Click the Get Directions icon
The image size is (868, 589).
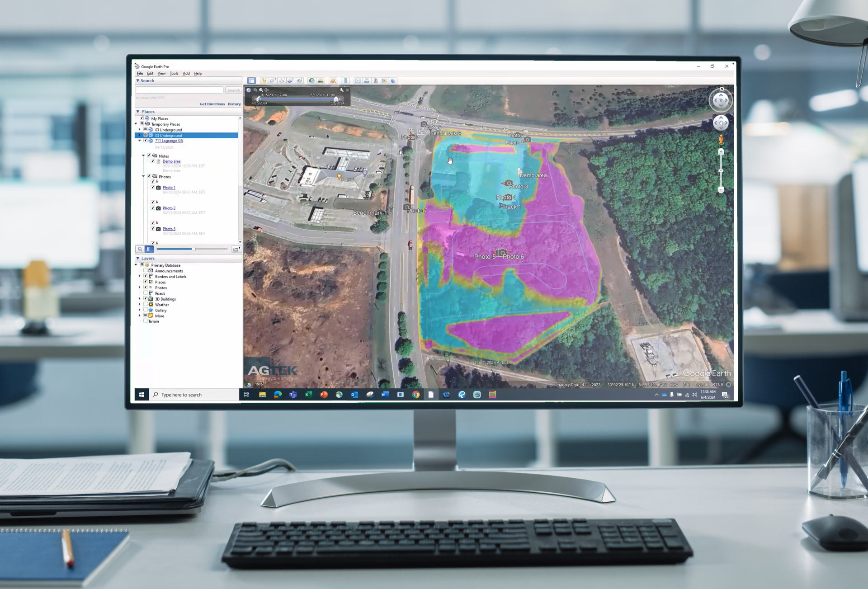pos(211,103)
